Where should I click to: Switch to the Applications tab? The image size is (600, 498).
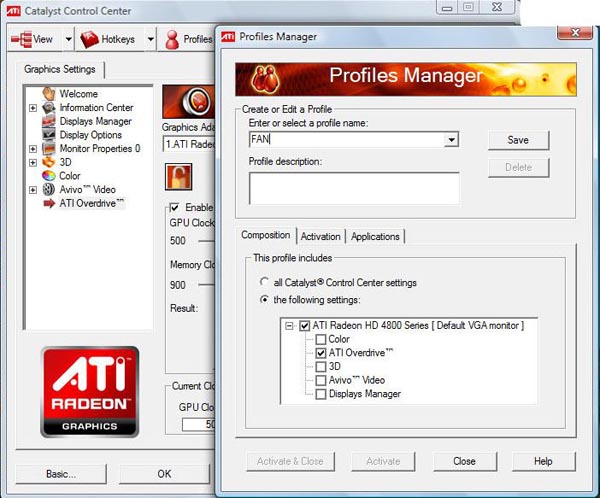(x=375, y=237)
